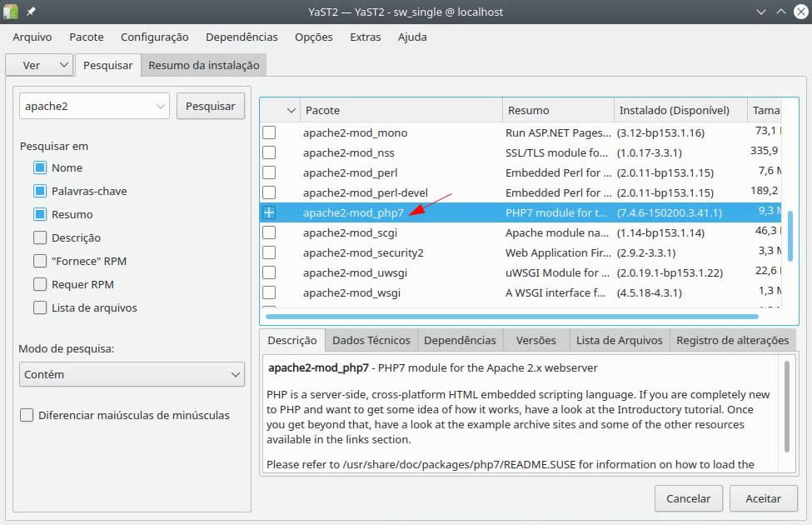
Task: Open the Ver dropdown
Action: 39,65
